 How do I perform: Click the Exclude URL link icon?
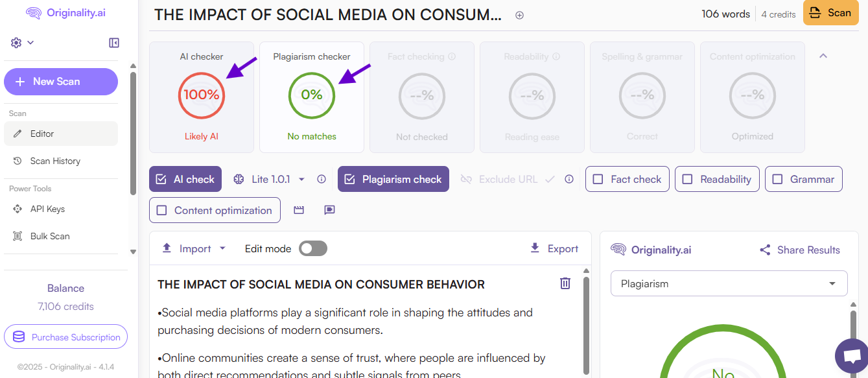coord(466,180)
